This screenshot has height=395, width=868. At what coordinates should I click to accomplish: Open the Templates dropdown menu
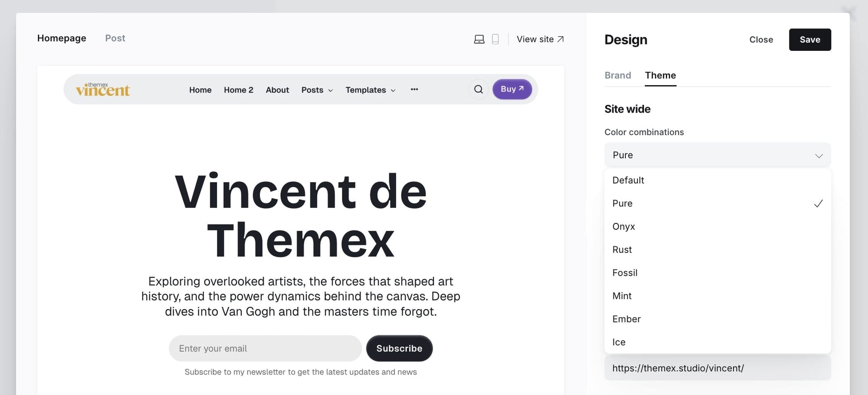(370, 90)
